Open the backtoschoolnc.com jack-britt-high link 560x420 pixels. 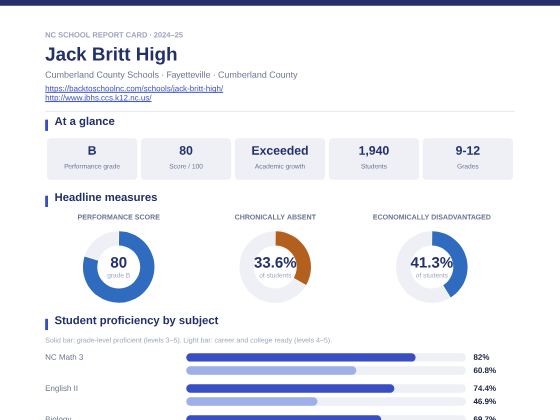pos(134,88)
